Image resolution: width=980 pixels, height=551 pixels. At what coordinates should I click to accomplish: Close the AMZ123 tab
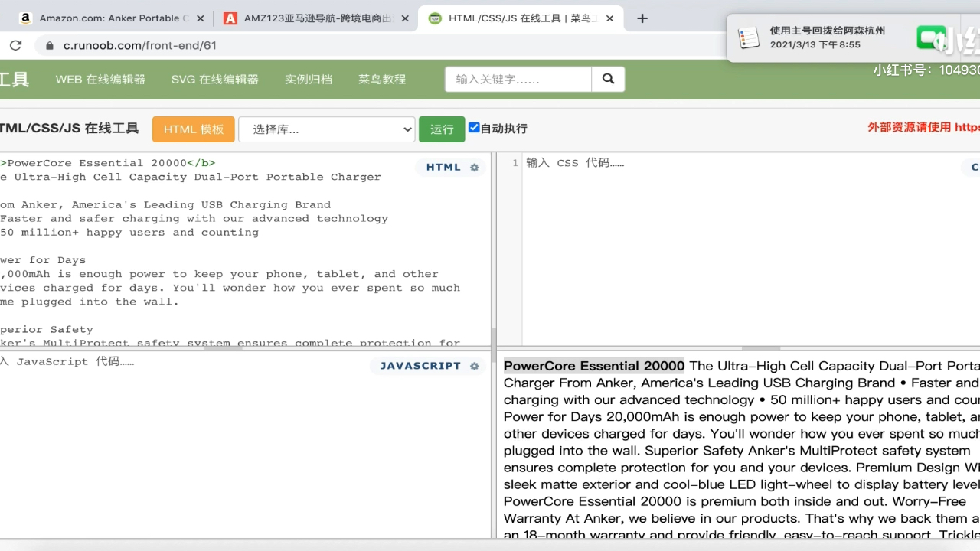[405, 18]
